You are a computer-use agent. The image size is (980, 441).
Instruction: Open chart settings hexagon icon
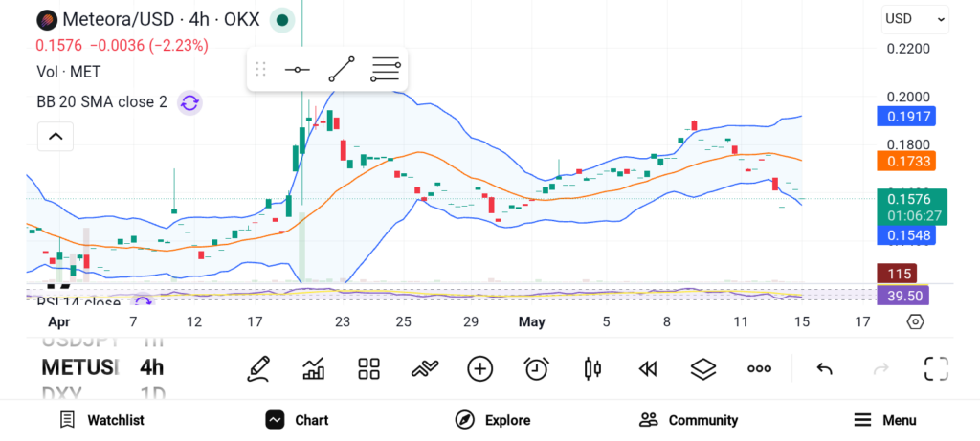(x=915, y=322)
